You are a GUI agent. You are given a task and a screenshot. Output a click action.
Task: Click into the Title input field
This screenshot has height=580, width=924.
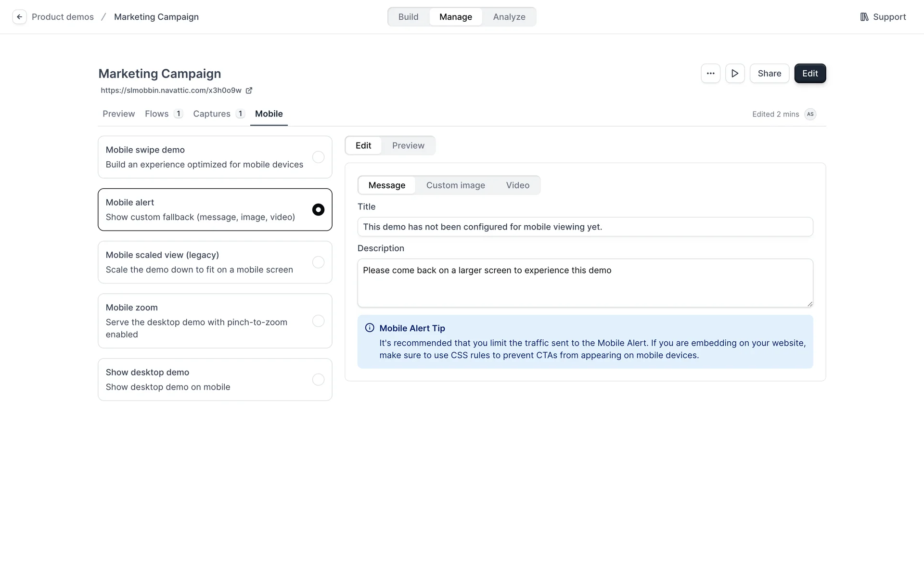[585, 227]
